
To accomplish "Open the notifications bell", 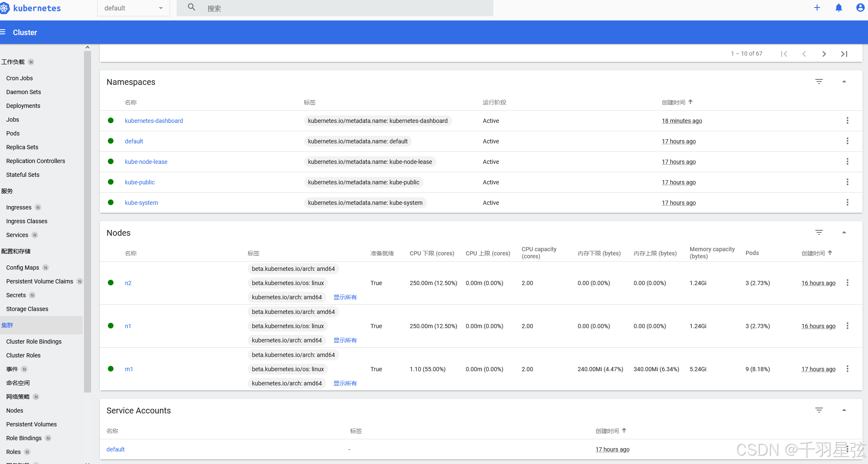I will click(838, 8).
